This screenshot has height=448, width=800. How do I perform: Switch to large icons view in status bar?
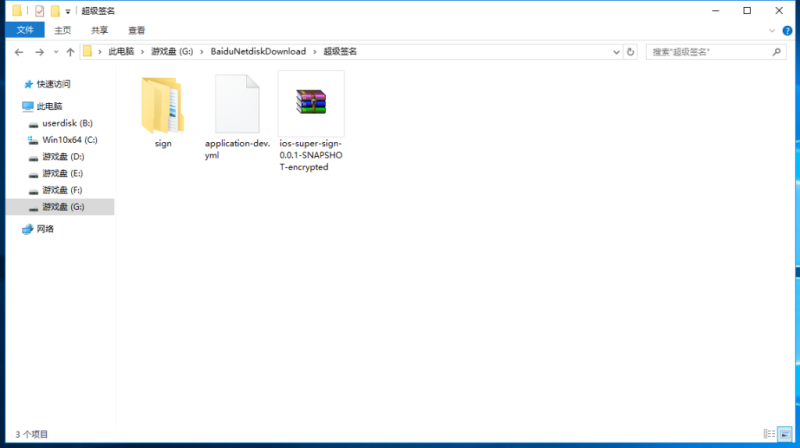tap(786, 433)
